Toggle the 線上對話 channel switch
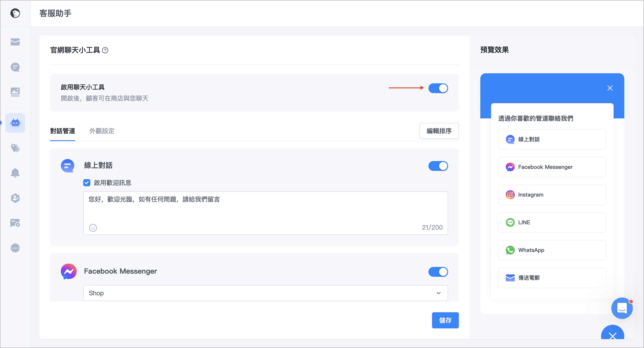 (438, 166)
